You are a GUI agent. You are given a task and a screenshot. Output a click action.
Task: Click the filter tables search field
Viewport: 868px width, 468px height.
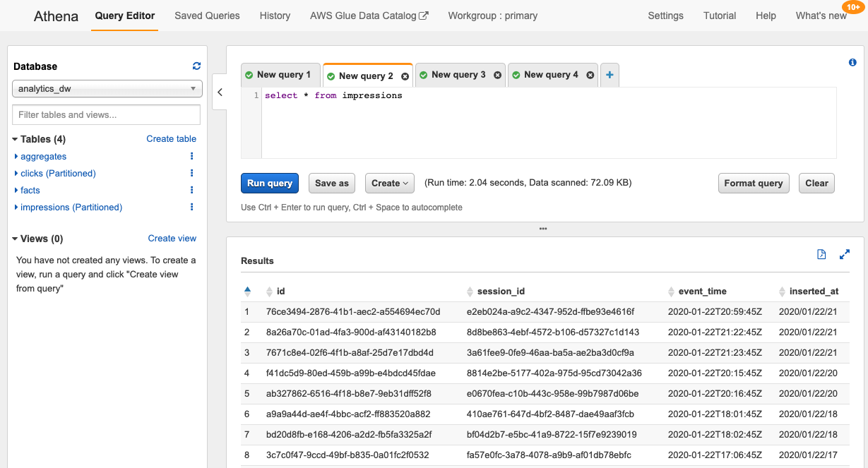click(x=106, y=114)
